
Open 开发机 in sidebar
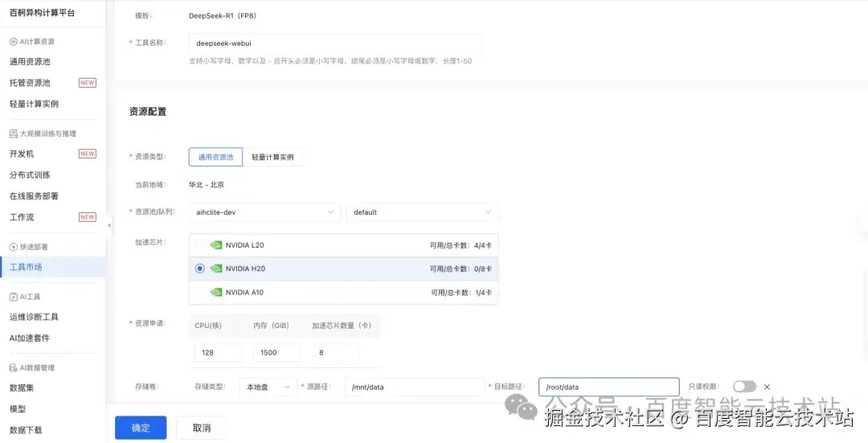[x=22, y=154]
